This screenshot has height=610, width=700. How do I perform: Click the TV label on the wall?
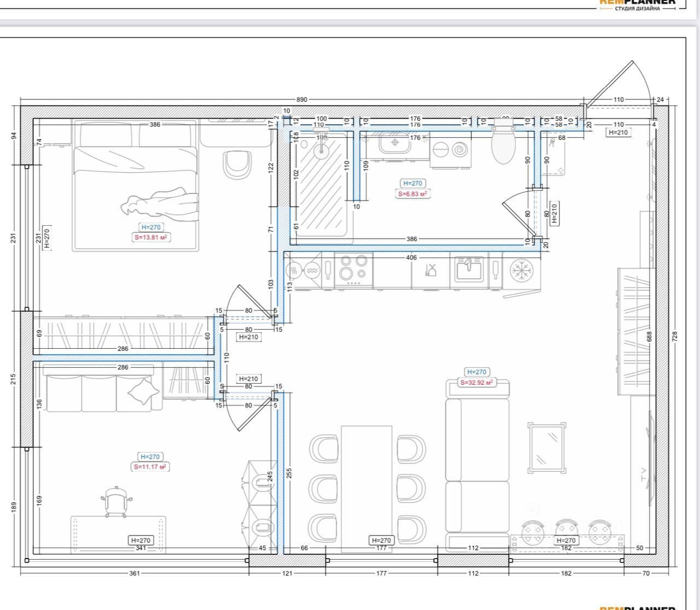tap(644, 475)
